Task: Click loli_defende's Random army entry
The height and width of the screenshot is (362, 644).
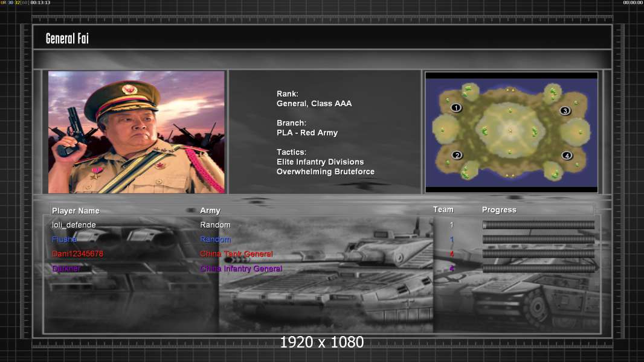Action: click(215, 224)
